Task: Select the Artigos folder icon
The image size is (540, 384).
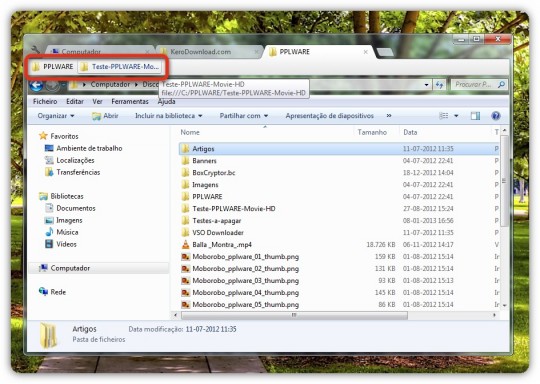Action: click(x=186, y=149)
